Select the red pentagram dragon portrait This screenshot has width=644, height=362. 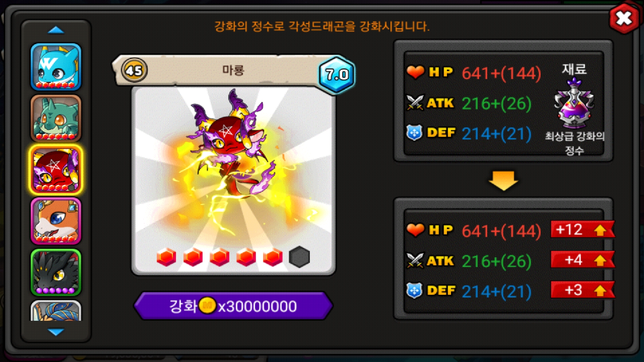pyautogui.click(x=56, y=170)
